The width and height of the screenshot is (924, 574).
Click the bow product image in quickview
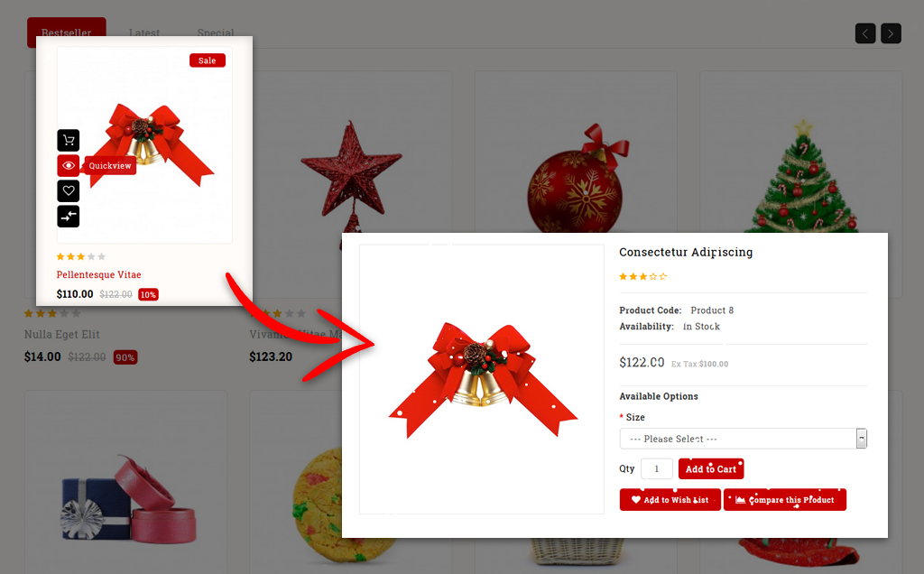point(482,380)
